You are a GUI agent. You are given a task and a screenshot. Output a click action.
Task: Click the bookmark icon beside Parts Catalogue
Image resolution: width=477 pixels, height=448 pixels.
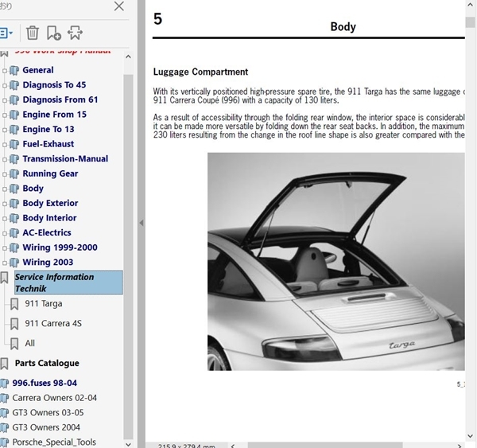4,364
